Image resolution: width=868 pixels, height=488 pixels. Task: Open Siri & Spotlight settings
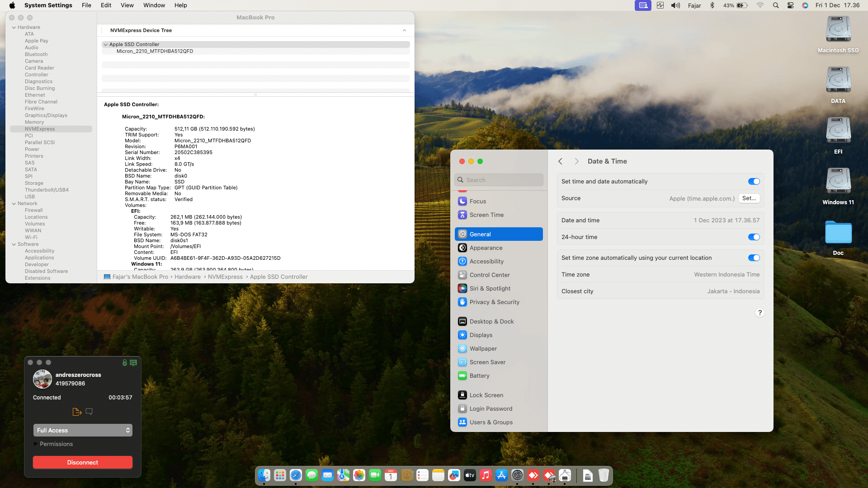point(490,288)
